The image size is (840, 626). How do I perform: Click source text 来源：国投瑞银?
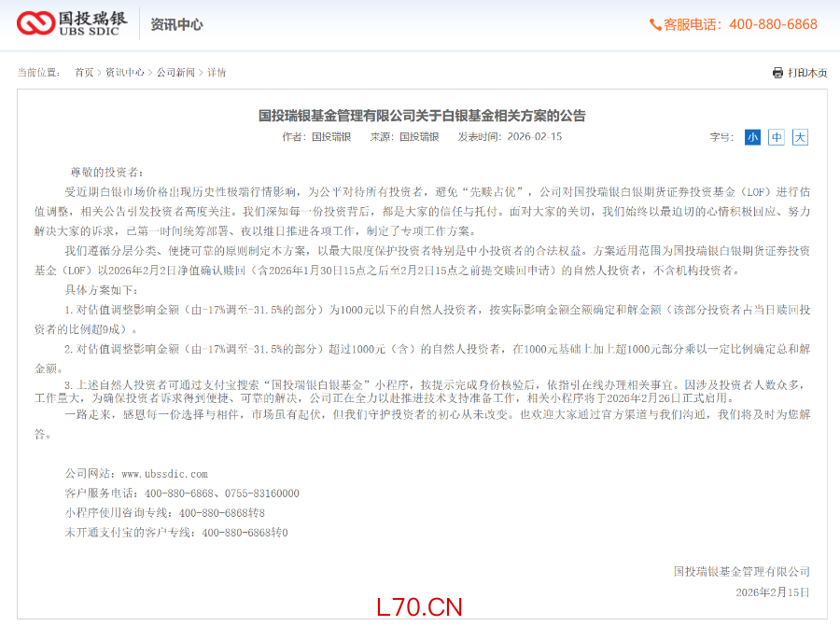[404, 137]
